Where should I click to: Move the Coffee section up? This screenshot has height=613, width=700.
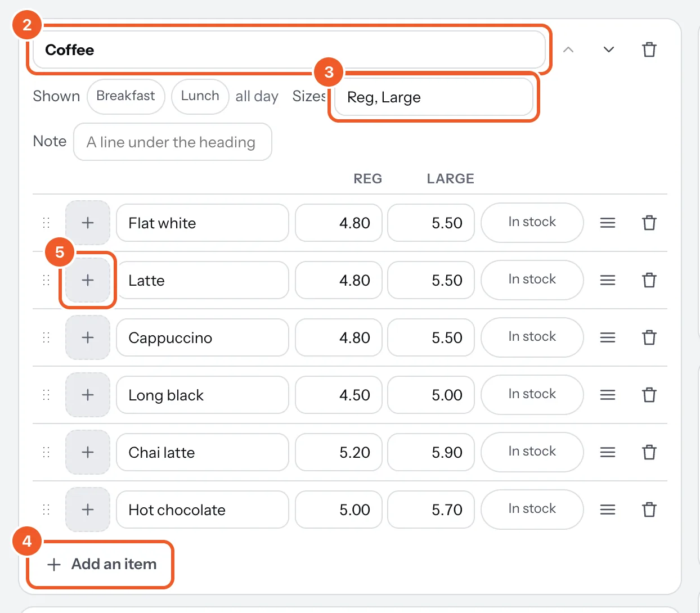point(568,49)
